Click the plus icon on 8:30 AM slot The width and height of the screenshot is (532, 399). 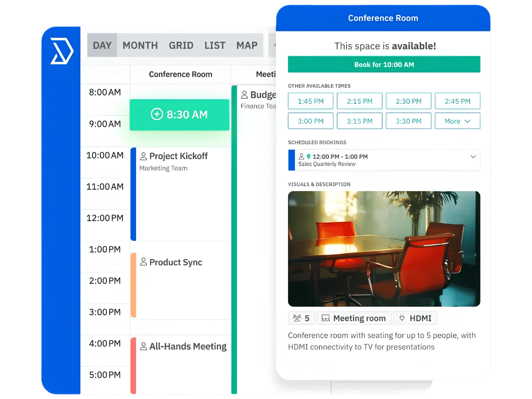point(157,114)
